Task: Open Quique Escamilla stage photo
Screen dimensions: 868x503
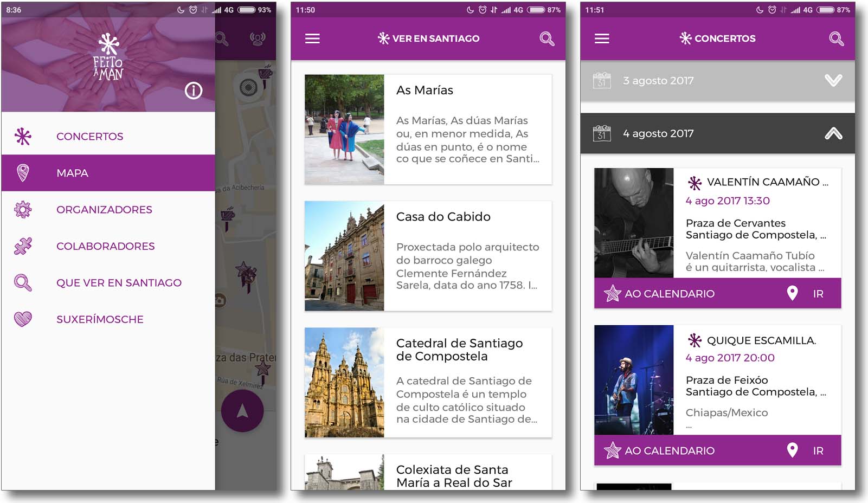Action: tap(634, 380)
